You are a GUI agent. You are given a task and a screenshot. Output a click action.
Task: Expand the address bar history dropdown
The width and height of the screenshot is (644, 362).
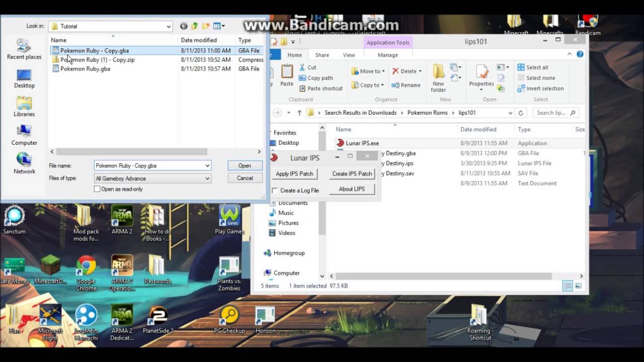pos(510,113)
